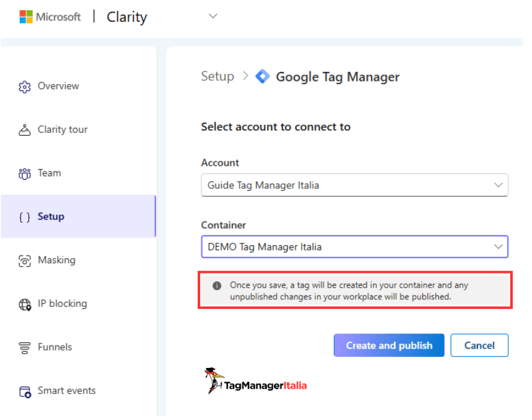Click the Overview gear icon
Viewport: 532px width, 420px height.
pyautogui.click(x=24, y=87)
